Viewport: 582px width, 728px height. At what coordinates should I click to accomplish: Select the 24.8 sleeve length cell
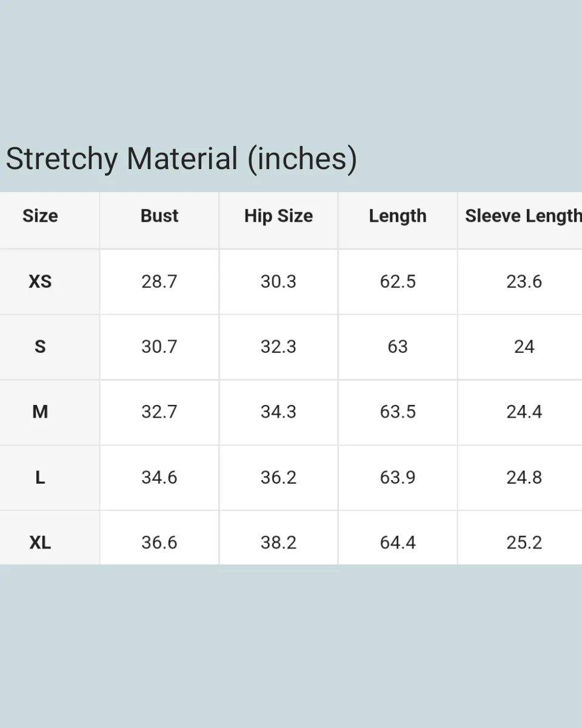524,478
